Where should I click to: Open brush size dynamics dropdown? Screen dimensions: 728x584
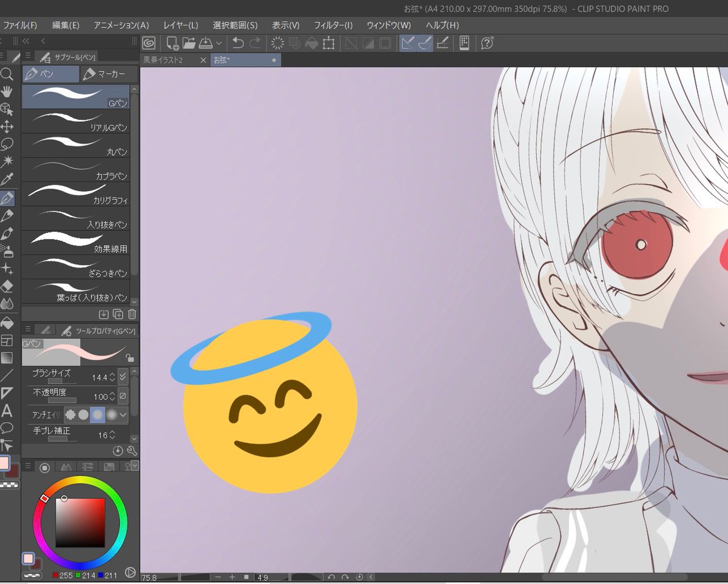(x=123, y=377)
